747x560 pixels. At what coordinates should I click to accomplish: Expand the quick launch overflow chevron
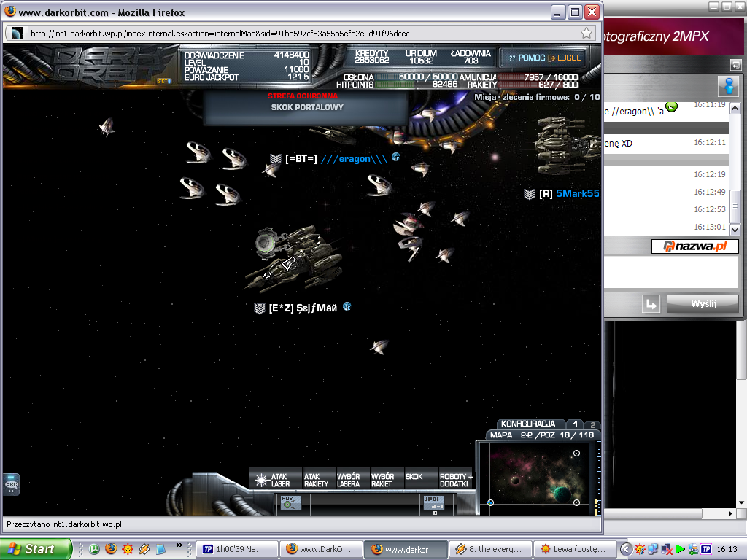point(179,545)
